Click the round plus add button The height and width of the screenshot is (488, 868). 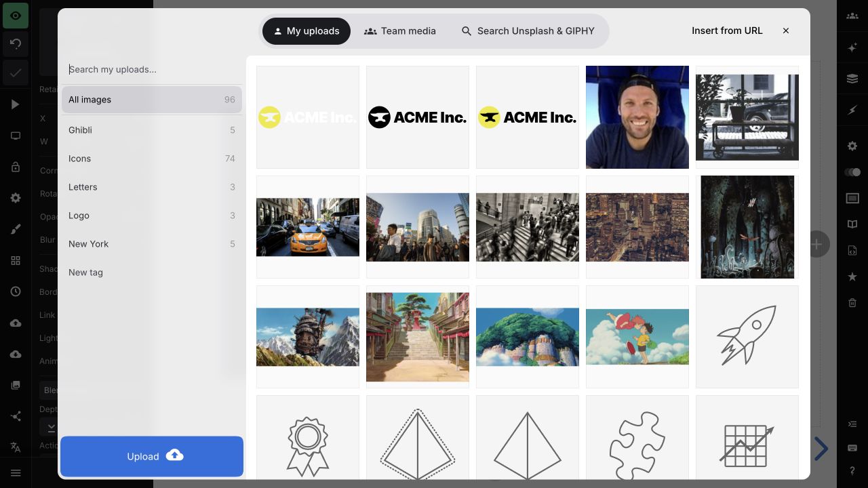pyautogui.click(x=817, y=244)
